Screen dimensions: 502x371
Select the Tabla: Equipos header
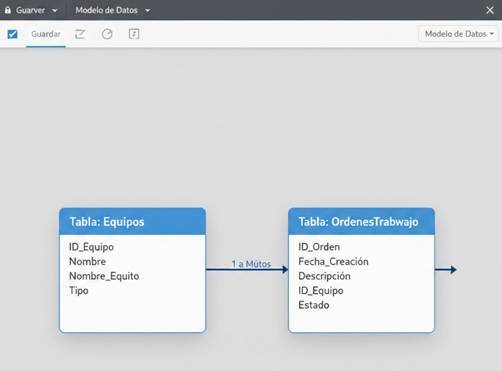(x=132, y=222)
